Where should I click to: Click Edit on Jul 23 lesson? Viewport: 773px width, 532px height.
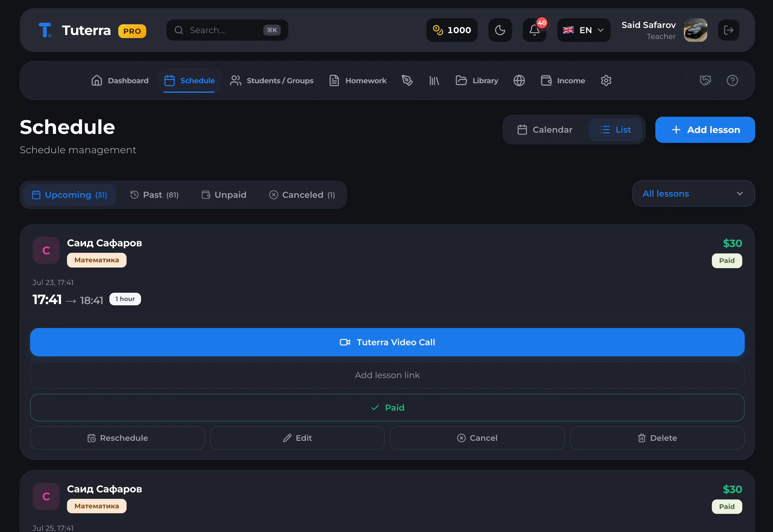click(x=297, y=438)
